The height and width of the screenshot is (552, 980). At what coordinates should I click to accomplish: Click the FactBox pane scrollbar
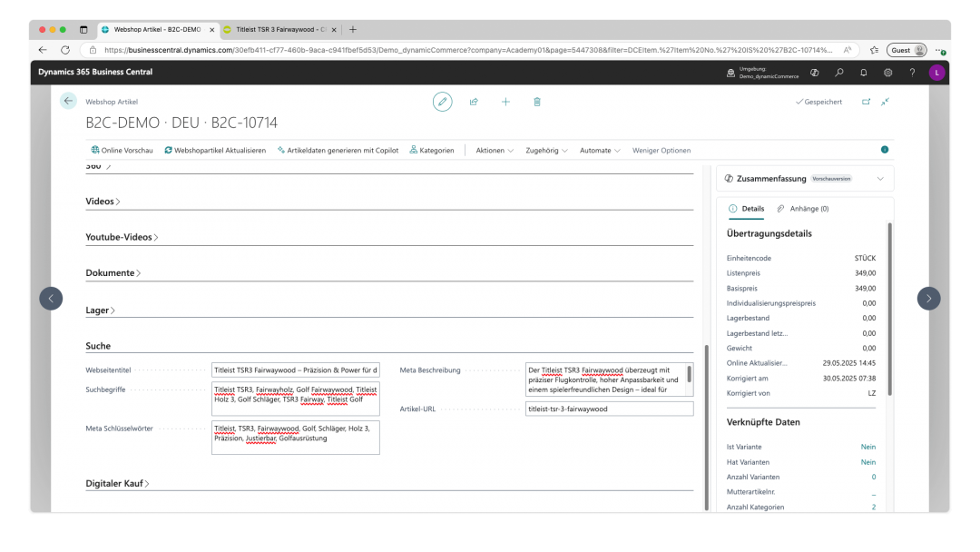click(x=889, y=309)
